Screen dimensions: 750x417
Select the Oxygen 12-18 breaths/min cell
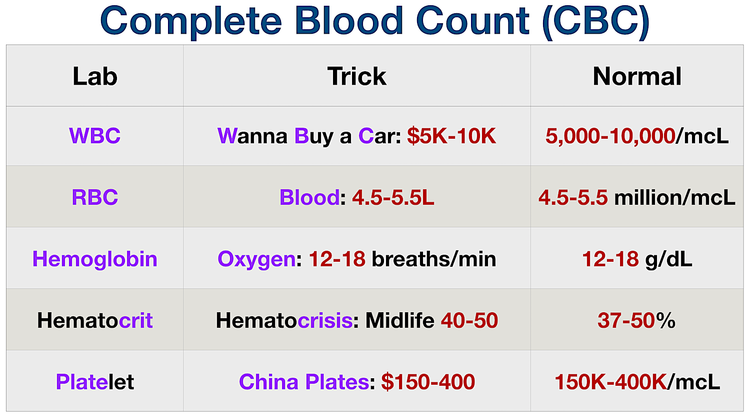pos(357,259)
